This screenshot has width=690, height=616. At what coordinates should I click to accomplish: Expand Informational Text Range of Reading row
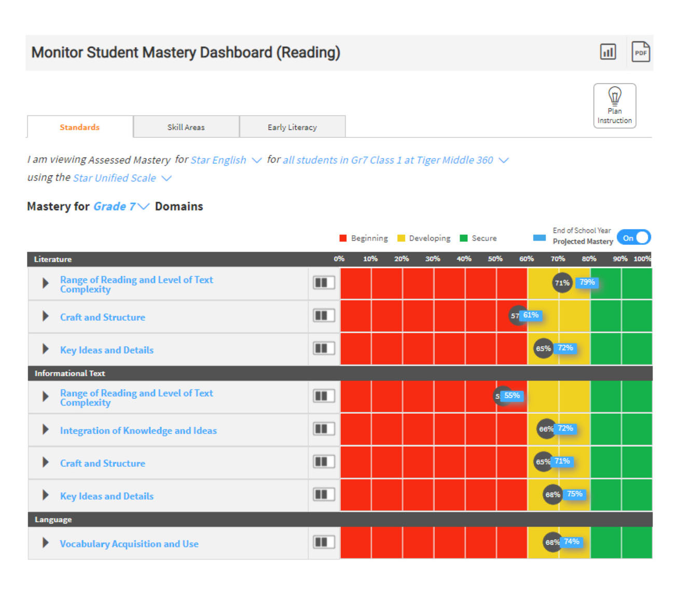(46, 397)
